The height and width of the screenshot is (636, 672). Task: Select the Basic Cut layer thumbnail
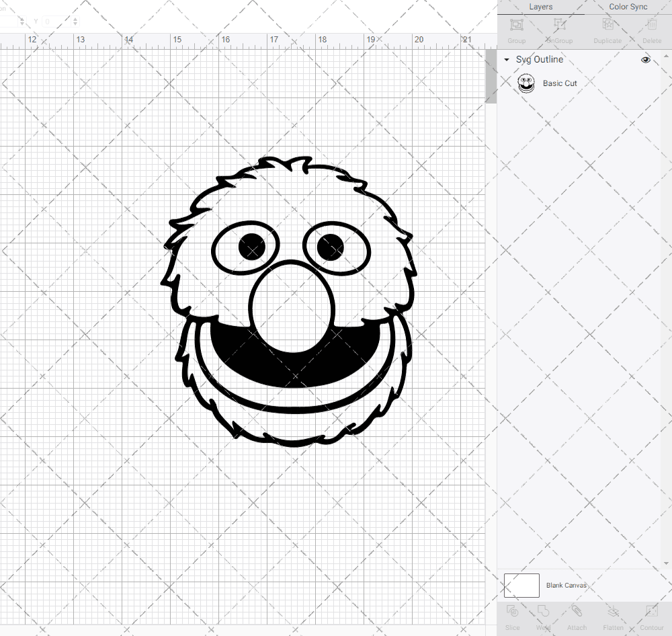click(526, 83)
